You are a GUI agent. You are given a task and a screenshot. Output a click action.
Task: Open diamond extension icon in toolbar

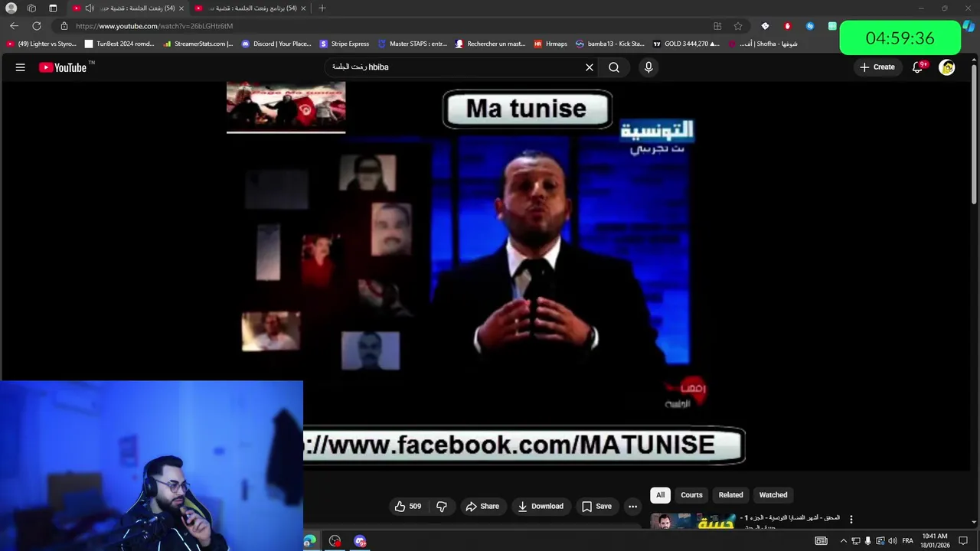(765, 26)
